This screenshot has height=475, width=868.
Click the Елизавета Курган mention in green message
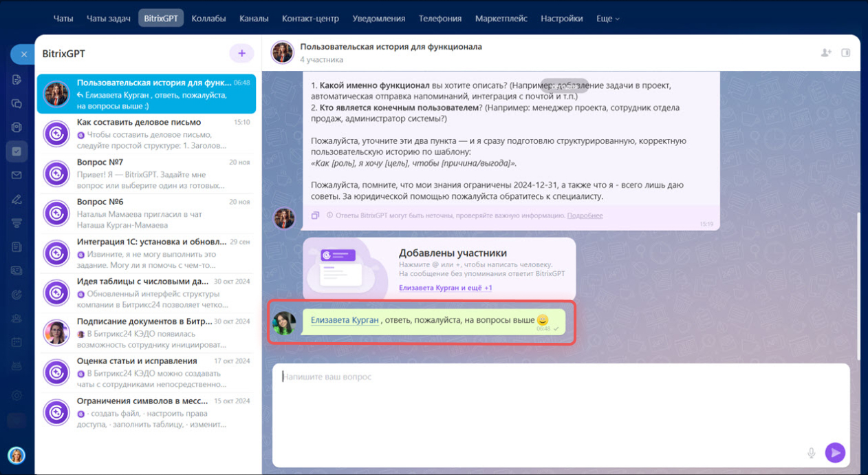(x=345, y=320)
